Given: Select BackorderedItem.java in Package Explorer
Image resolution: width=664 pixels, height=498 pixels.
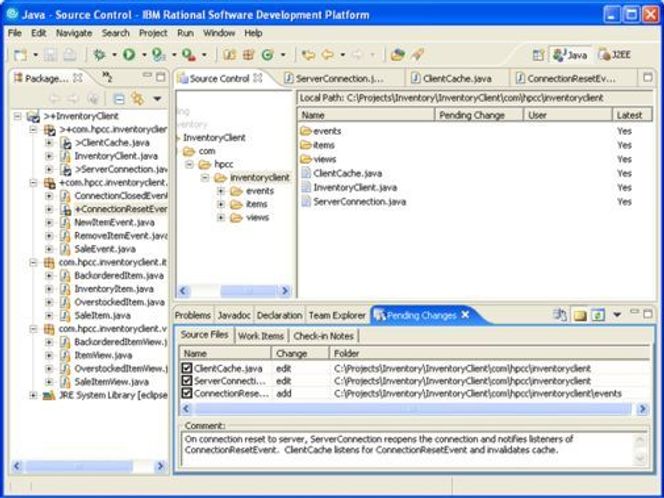Looking at the screenshot, I should pyautogui.click(x=112, y=276).
